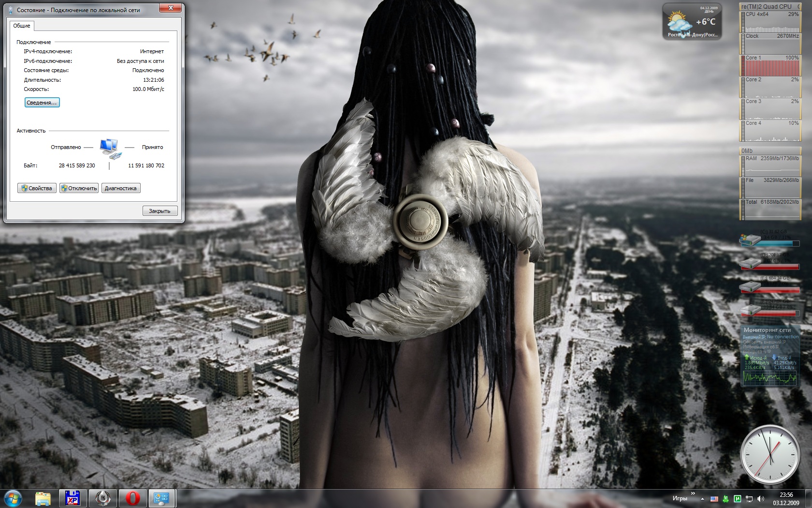Click the Total 6188Mb/2002Mb meter
This screenshot has height=508, width=812.
[770, 209]
